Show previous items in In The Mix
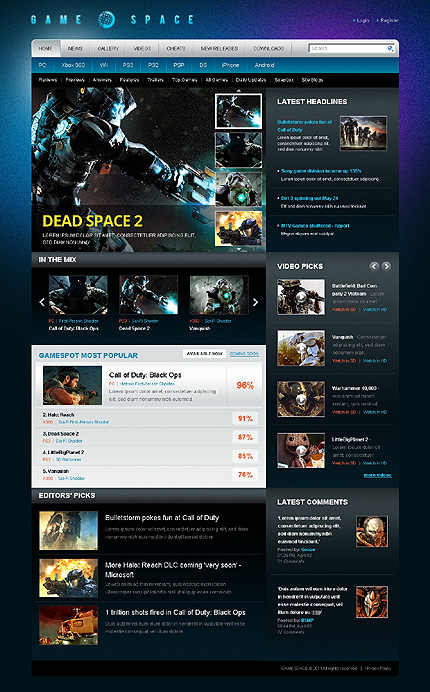430x692 pixels. 42,302
